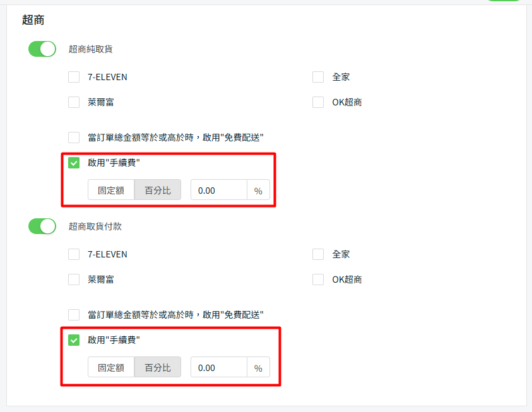532x412 pixels.
Task: Click the 超商純取貨 fee amount field
Action: click(218, 190)
